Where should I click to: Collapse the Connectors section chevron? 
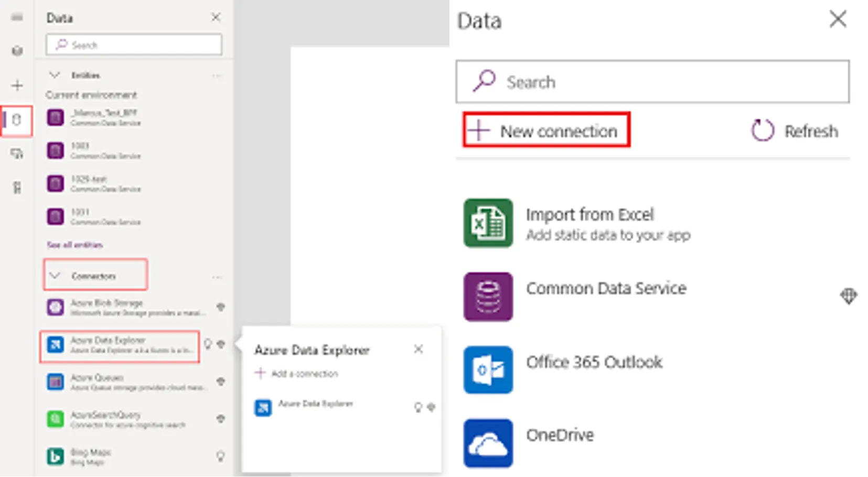pos(55,275)
